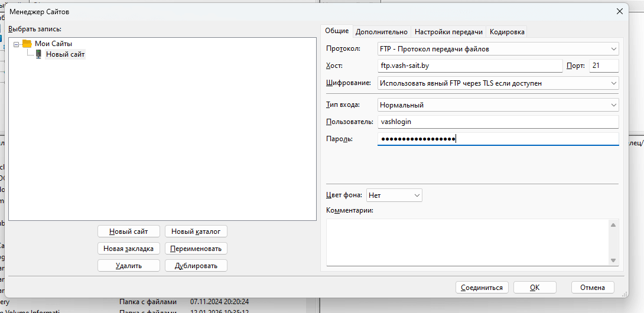Click the comments scrollbar down arrow
This screenshot has width=644, height=313.
pos(613,260)
